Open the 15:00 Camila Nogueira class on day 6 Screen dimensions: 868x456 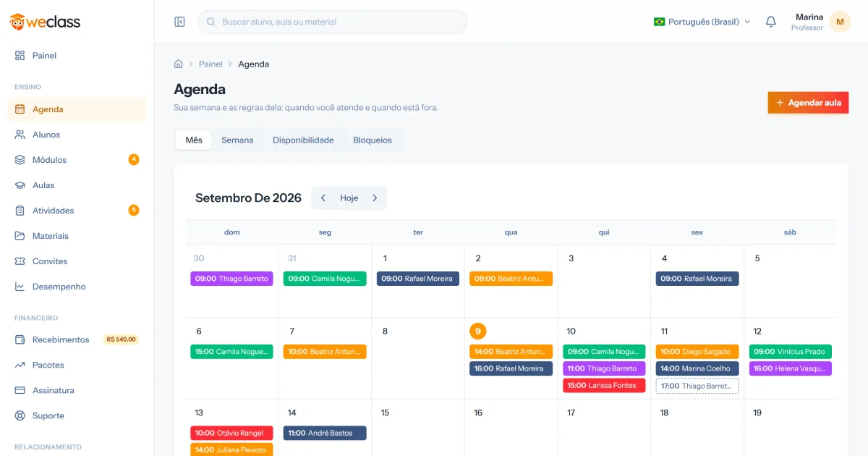tap(232, 352)
